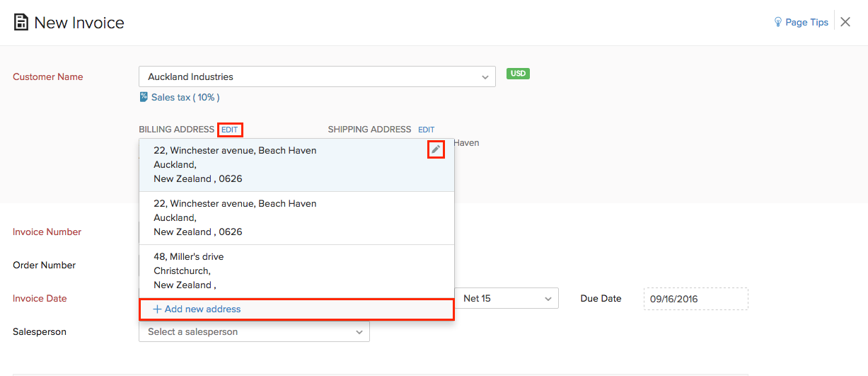This screenshot has height=376, width=868.
Task: Expand the Customer Name dropdown
Action: (485, 76)
